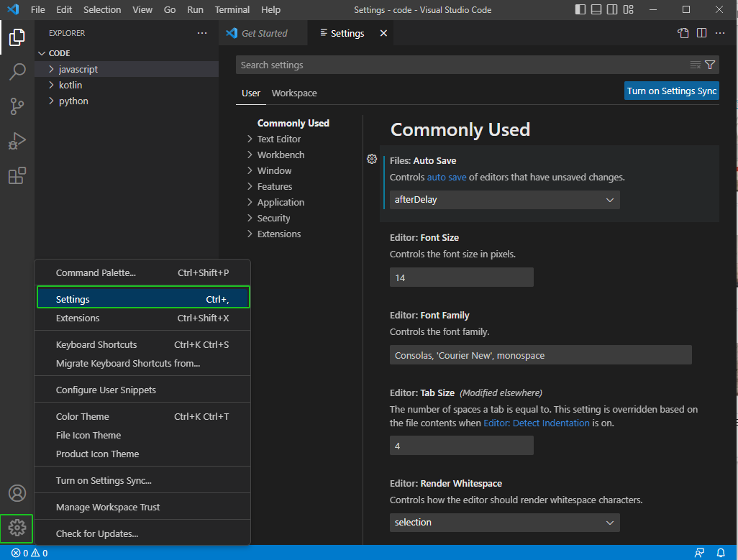Close the Settings tab
This screenshot has width=738, height=560.
pos(383,33)
